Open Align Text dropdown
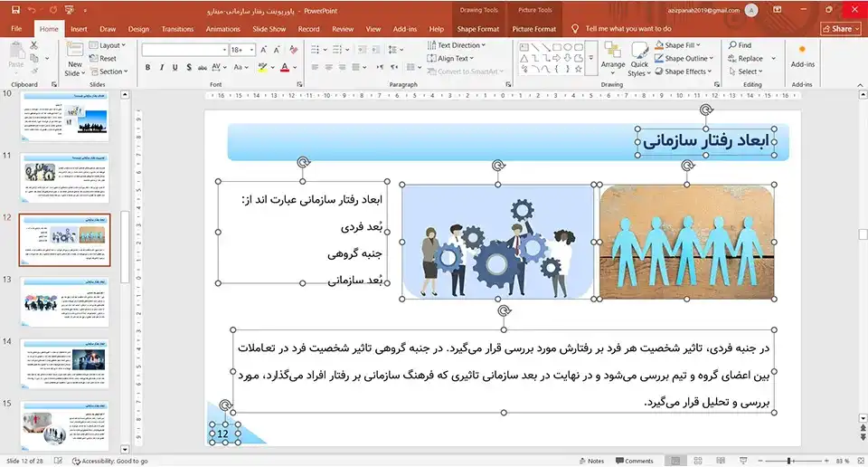Image resolution: width=868 pixels, height=467 pixels. coord(451,58)
